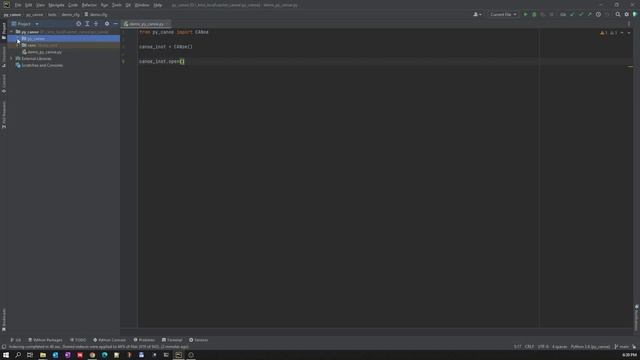640x360 pixels.
Task: Open the File menu
Action: tap(18, 5)
